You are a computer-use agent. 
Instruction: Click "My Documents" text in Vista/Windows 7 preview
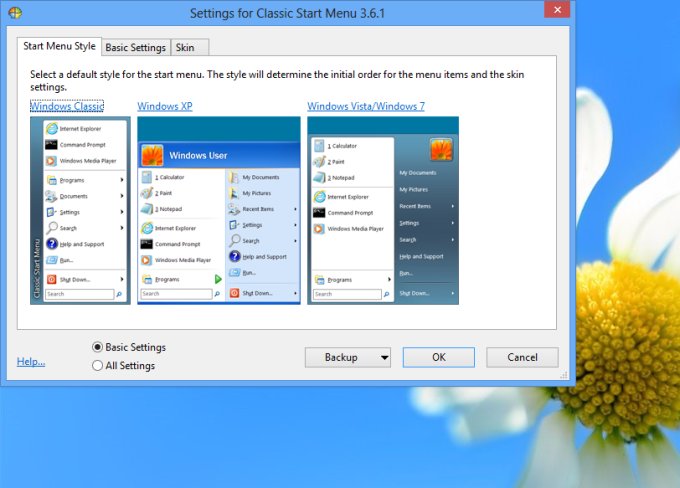(x=418, y=173)
